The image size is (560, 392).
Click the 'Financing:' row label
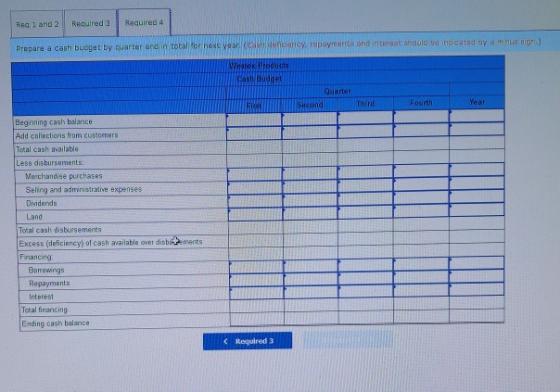pos(36,257)
